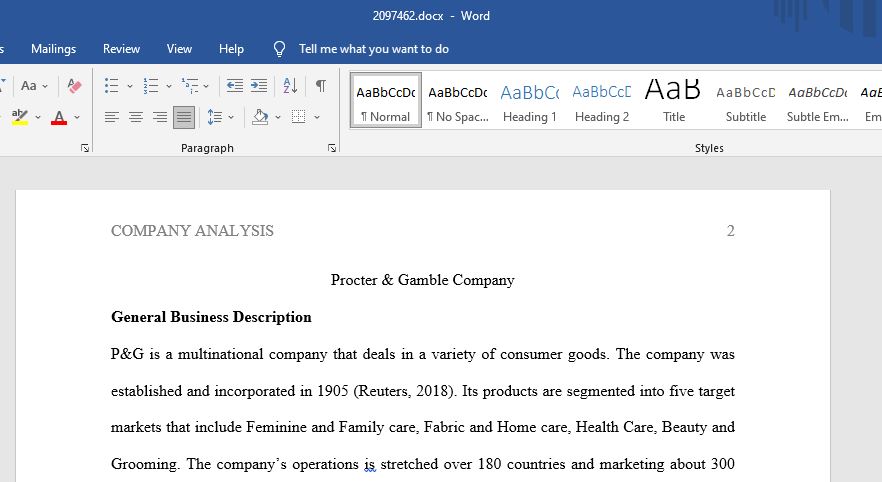
Task: Click the flagged word 'is' with blue underline
Action: tap(370, 464)
